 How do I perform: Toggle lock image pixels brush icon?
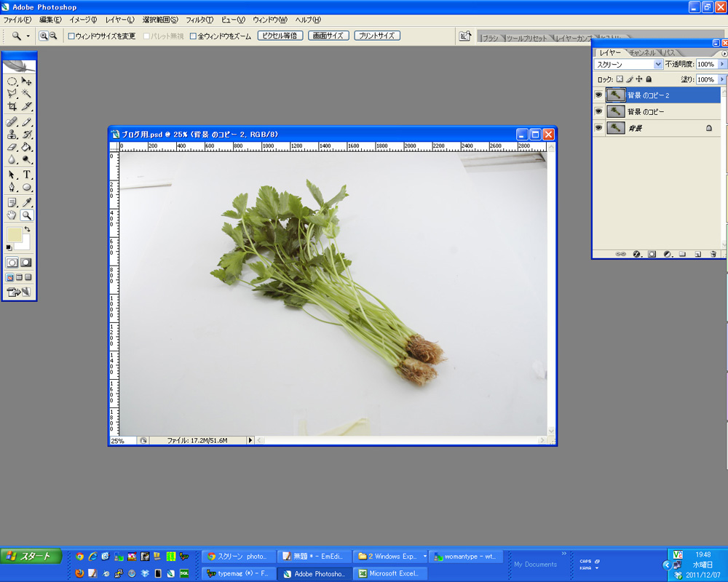(x=630, y=79)
